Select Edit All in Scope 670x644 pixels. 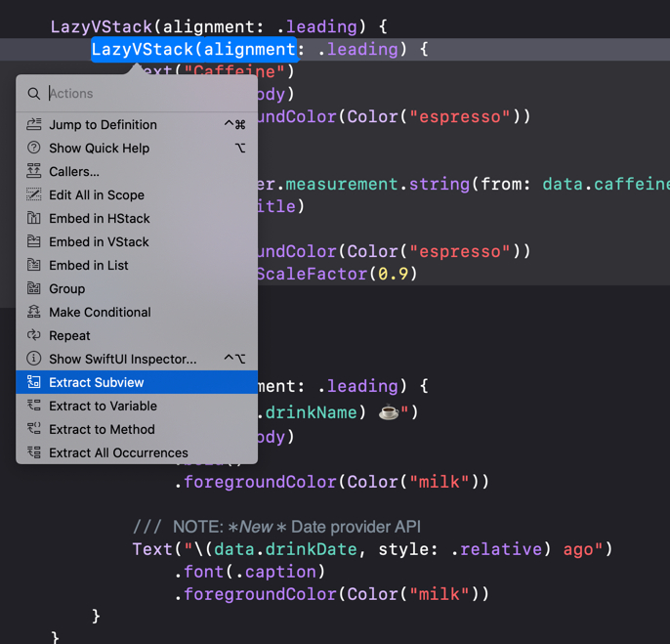[x=137, y=194]
